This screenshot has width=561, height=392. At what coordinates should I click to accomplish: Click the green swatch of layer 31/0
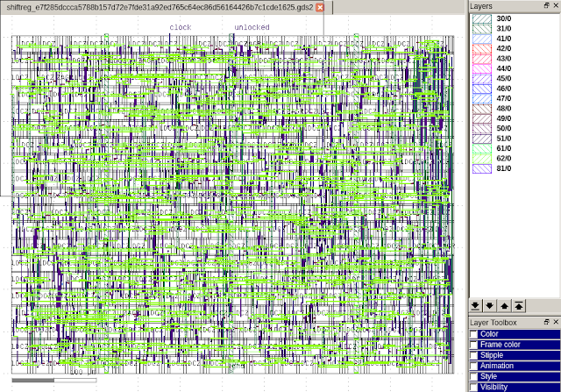coord(482,29)
